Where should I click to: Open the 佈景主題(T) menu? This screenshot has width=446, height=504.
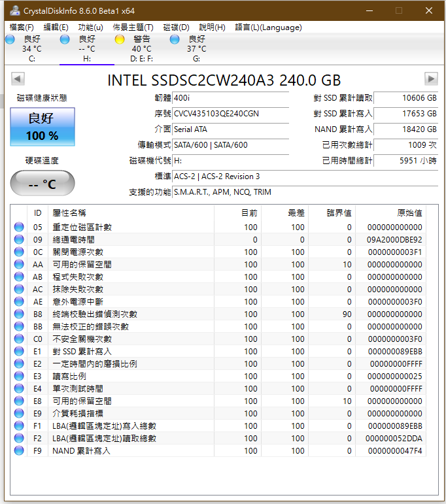tap(133, 27)
